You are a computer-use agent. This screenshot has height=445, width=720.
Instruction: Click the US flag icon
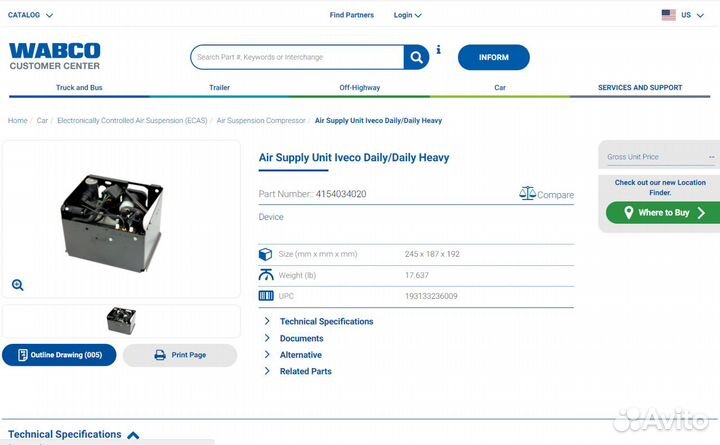pos(668,15)
